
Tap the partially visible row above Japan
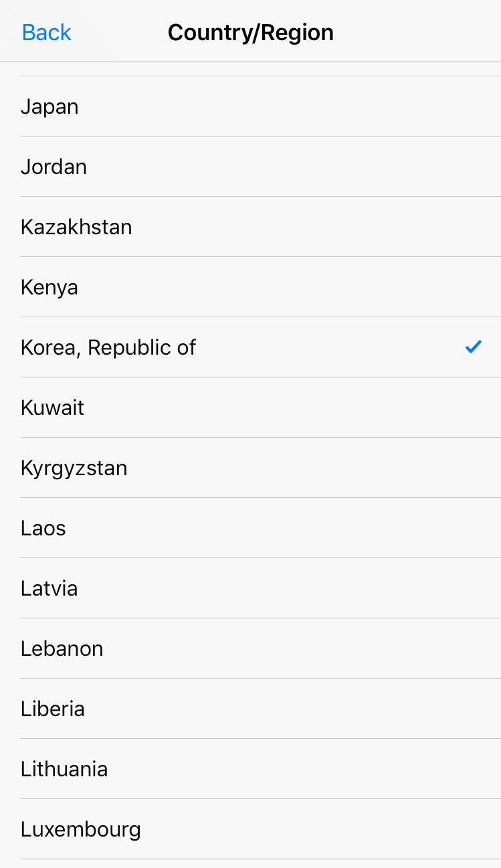pos(250,70)
